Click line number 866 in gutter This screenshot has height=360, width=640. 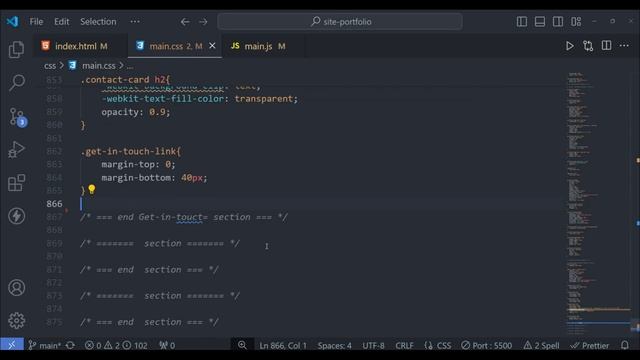(x=54, y=204)
